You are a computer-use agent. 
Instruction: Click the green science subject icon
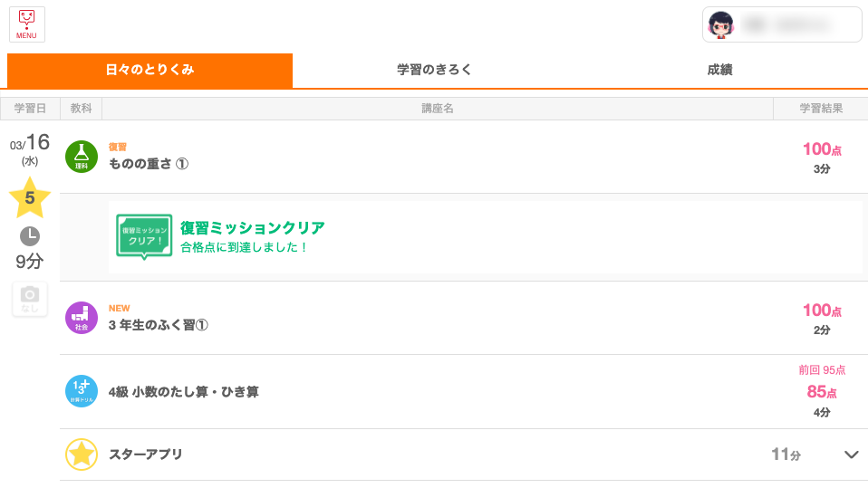pos(82,157)
